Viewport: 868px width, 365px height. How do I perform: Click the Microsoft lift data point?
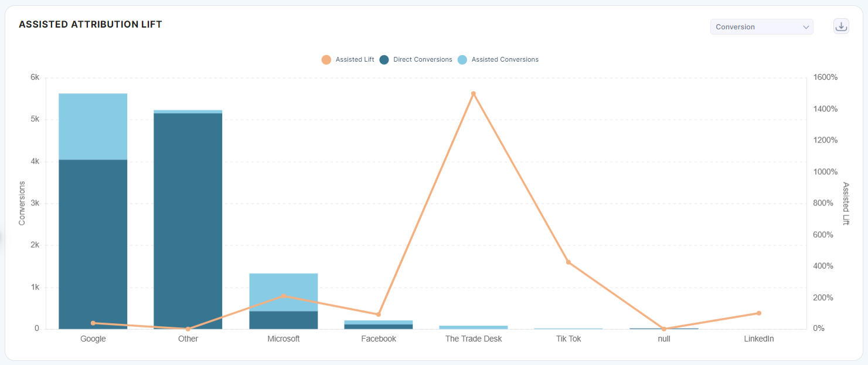coord(284,296)
